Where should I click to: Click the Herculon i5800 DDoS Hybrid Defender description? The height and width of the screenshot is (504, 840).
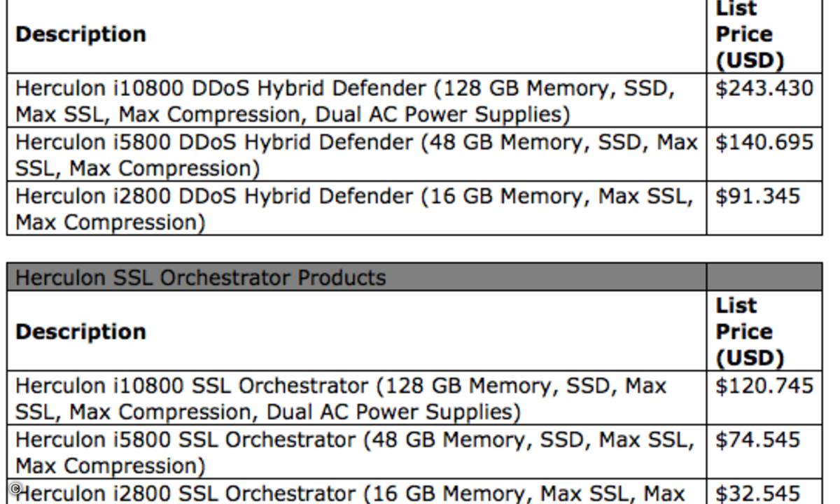click(356, 155)
